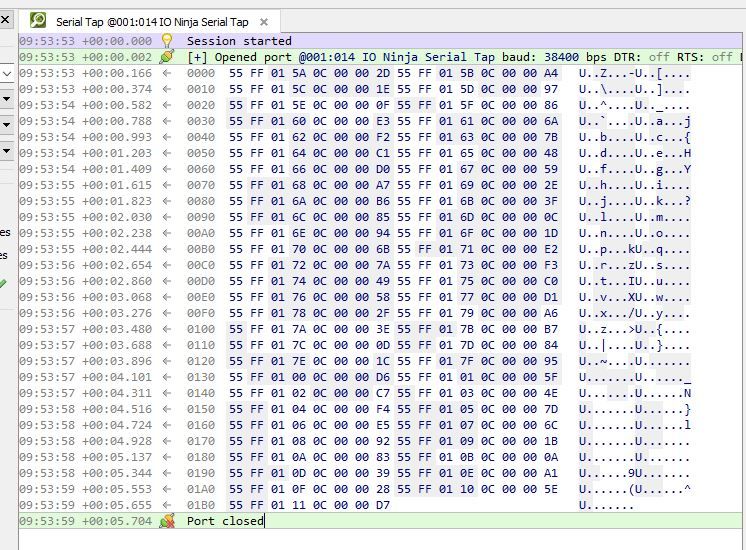Click hex byte A4 ending the 0000 row
This screenshot has height=550, width=746.
click(551, 73)
